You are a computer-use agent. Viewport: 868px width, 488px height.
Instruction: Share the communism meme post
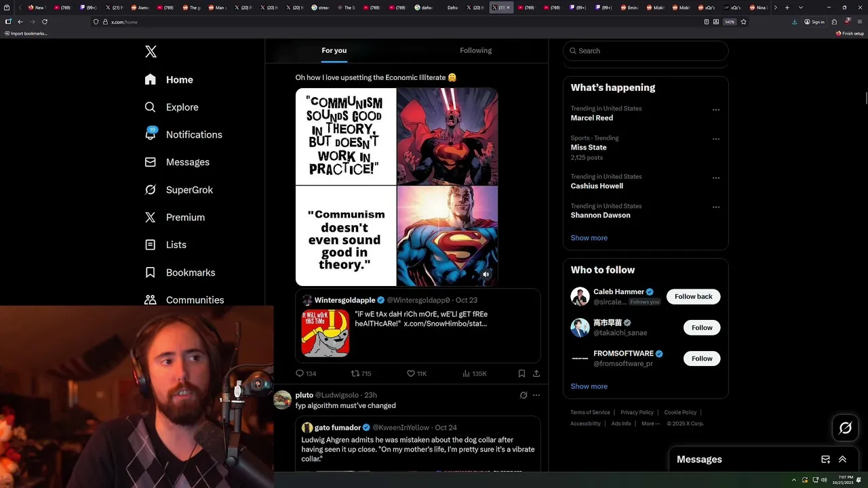coord(536,373)
